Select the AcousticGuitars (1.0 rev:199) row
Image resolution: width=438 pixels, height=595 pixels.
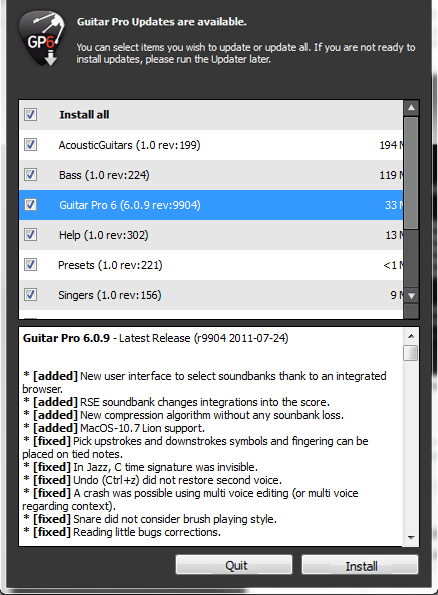[x=211, y=145]
